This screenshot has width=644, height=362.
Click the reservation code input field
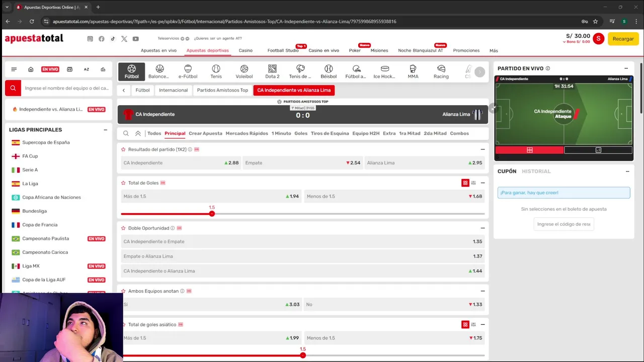563,224
